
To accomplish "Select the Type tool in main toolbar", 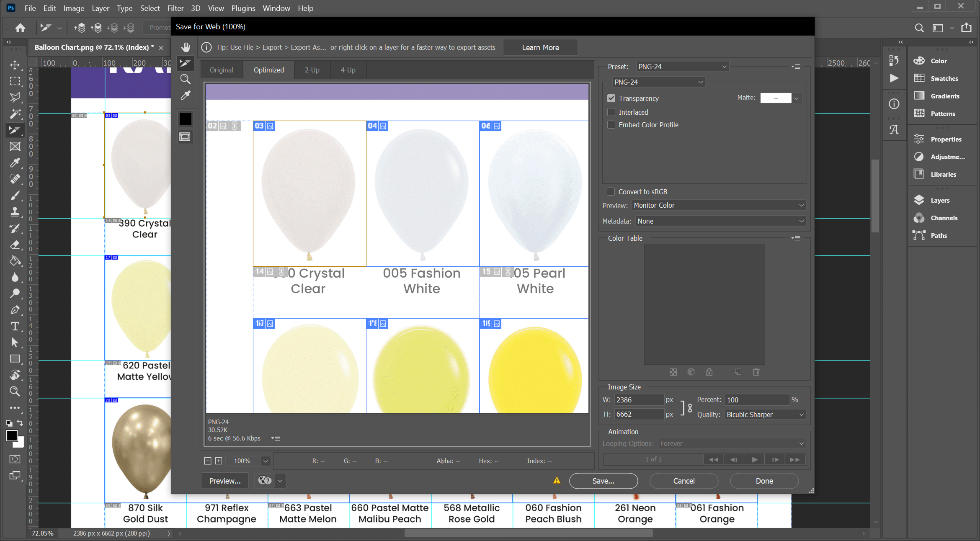I will tap(15, 326).
